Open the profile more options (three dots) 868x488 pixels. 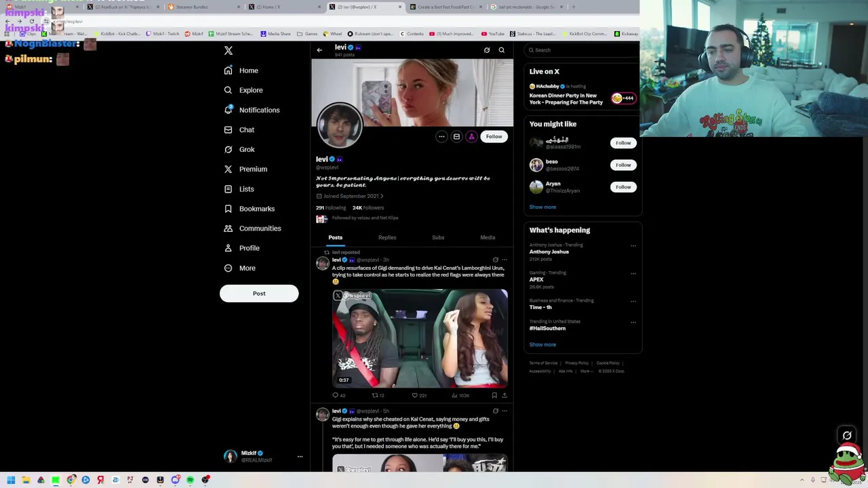[x=441, y=137]
